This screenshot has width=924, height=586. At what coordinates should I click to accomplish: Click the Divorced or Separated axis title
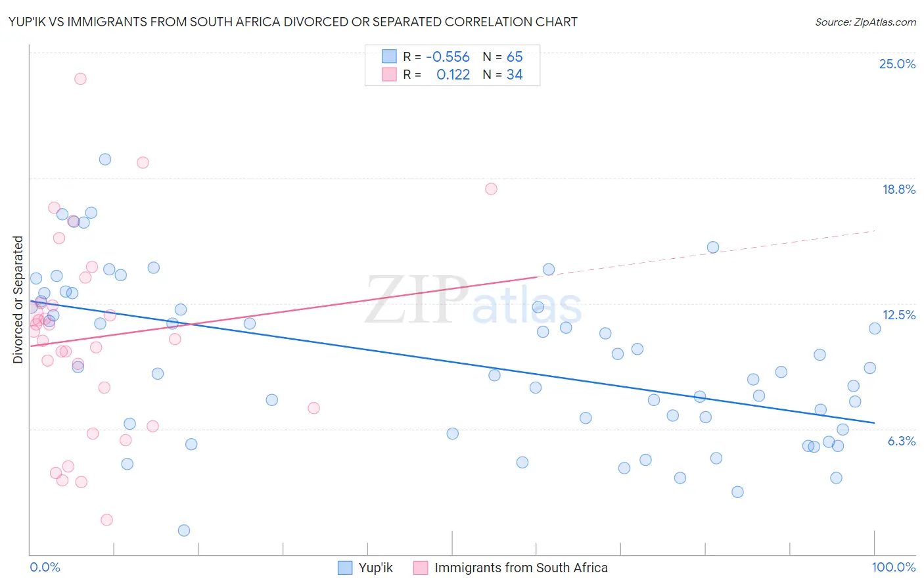coord(18,300)
